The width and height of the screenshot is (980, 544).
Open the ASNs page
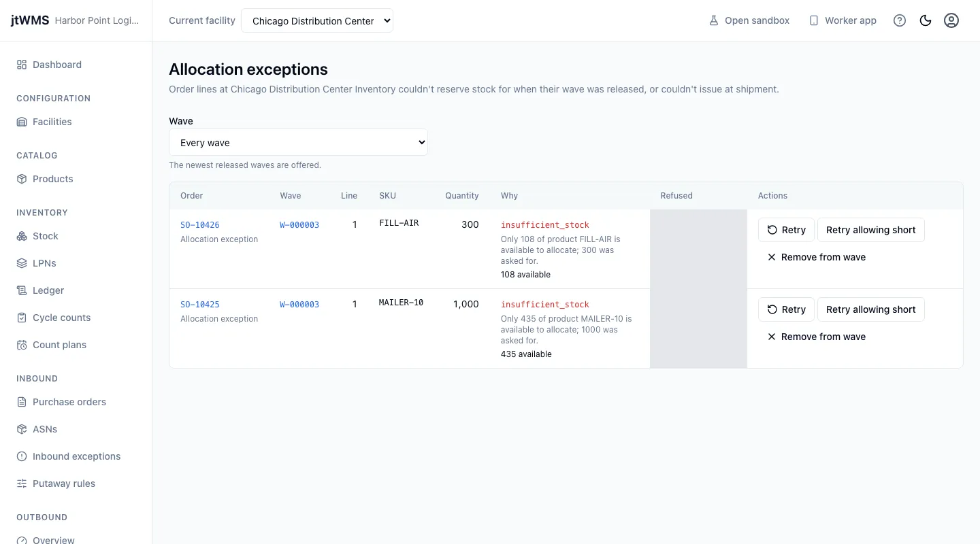coord(76,429)
